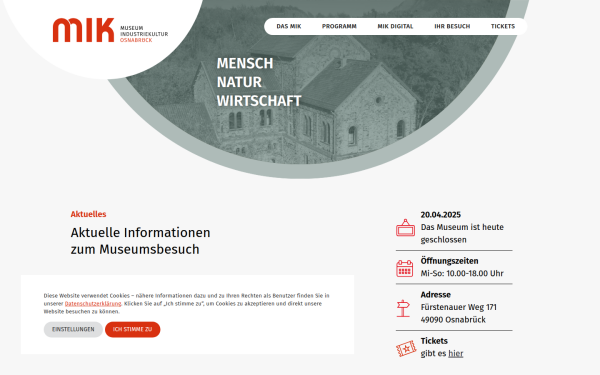The width and height of the screenshot is (600, 375).
Task: Open the TICKETS menu item
Action: [503, 26]
